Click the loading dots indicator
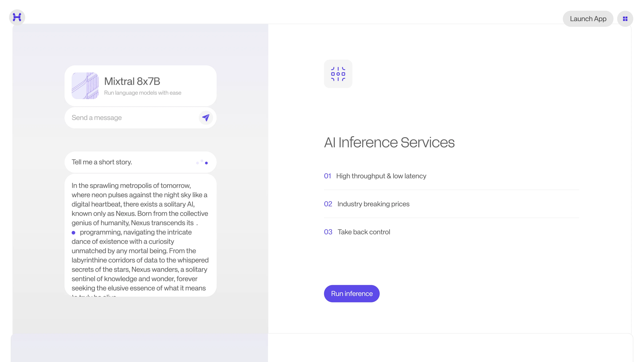Image resolution: width=644 pixels, height=362 pixels. click(202, 162)
